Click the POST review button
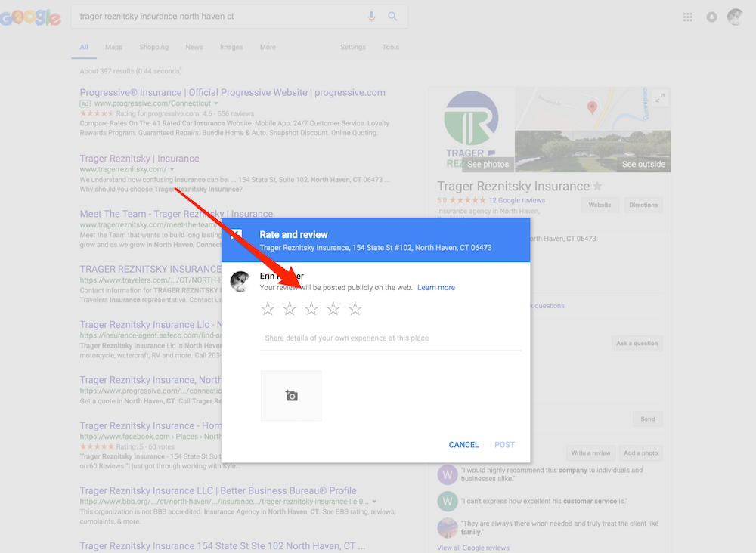 tap(505, 445)
